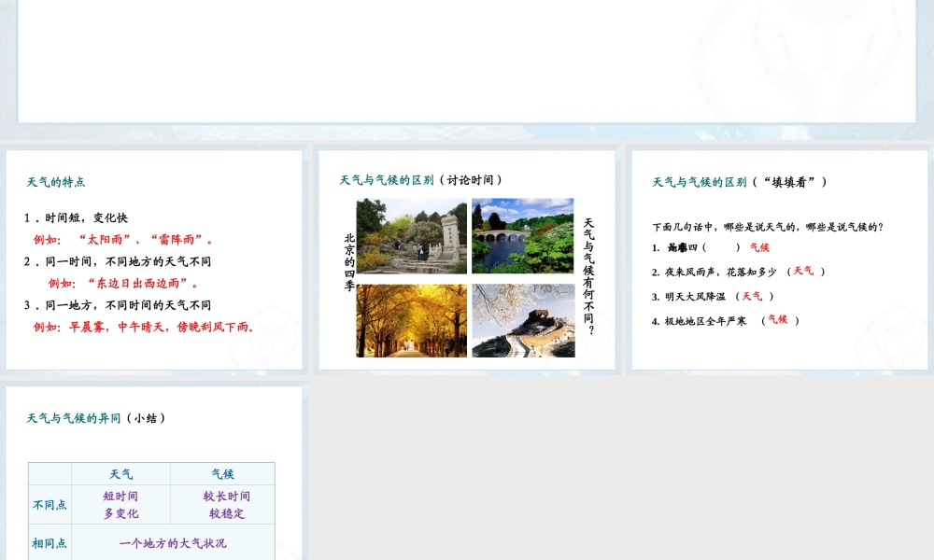This screenshot has height=560, width=934.
Task: Click the vertical text 天气与气候有何不同？
Action: [588, 276]
